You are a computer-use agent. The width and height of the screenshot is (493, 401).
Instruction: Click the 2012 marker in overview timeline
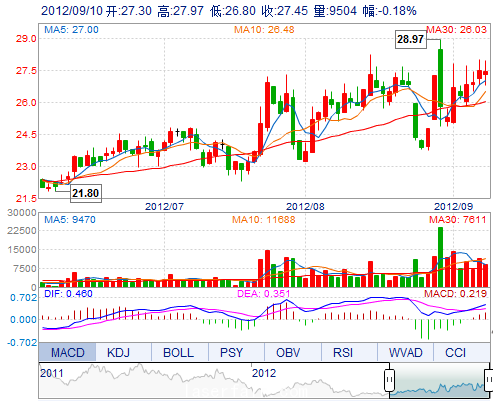(x=264, y=373)
